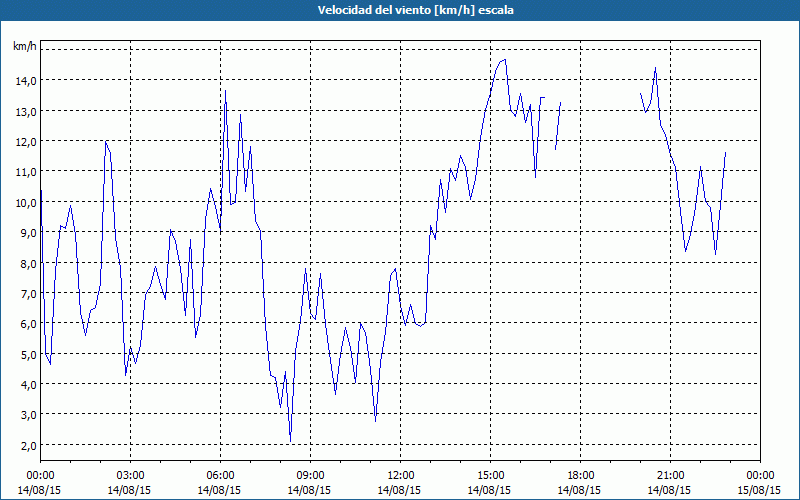Click the 12,0 y-axis value
Image resolution: width=800 pixels, height=500 pixels.
26,141
